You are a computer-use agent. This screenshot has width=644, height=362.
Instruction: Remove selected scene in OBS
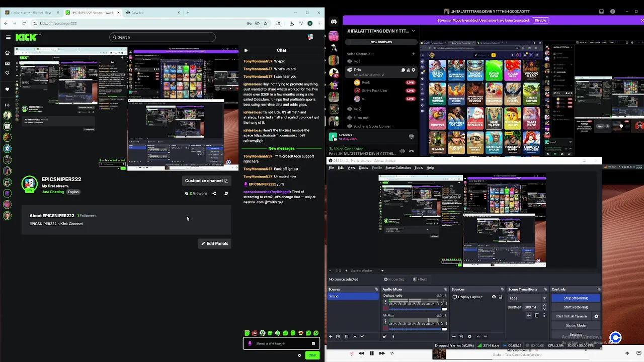point(338,336)
